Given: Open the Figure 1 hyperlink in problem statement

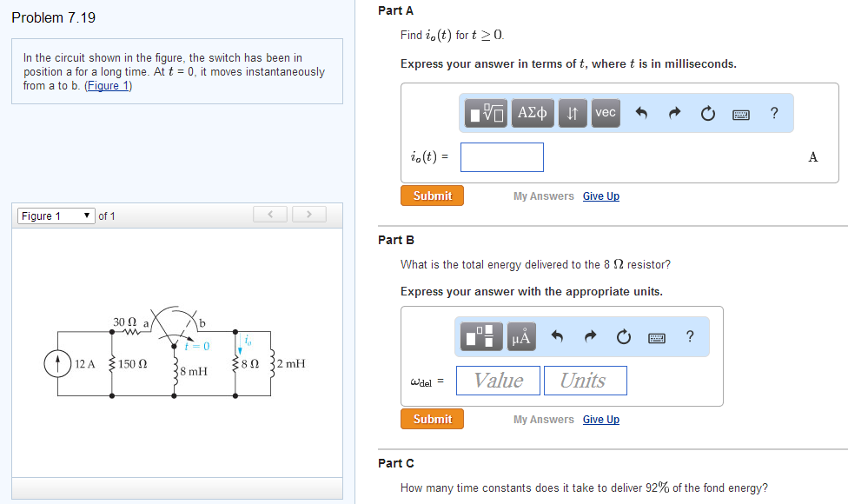Looking at the screenshot, I should (108, 83).
